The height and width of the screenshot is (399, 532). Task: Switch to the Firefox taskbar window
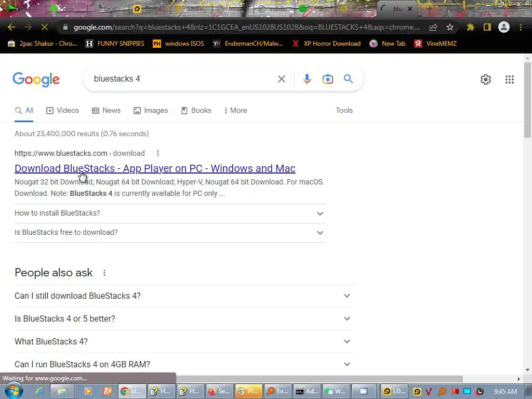point(219,392)
